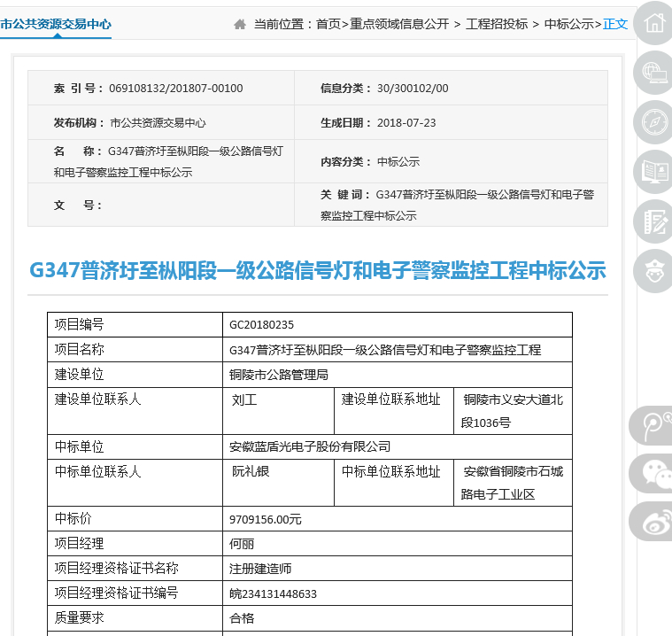Click the 项目经理资格证书编号 label cell
Image resolution: width=672 pixels, height=636 pixels.
pos(135,593)
